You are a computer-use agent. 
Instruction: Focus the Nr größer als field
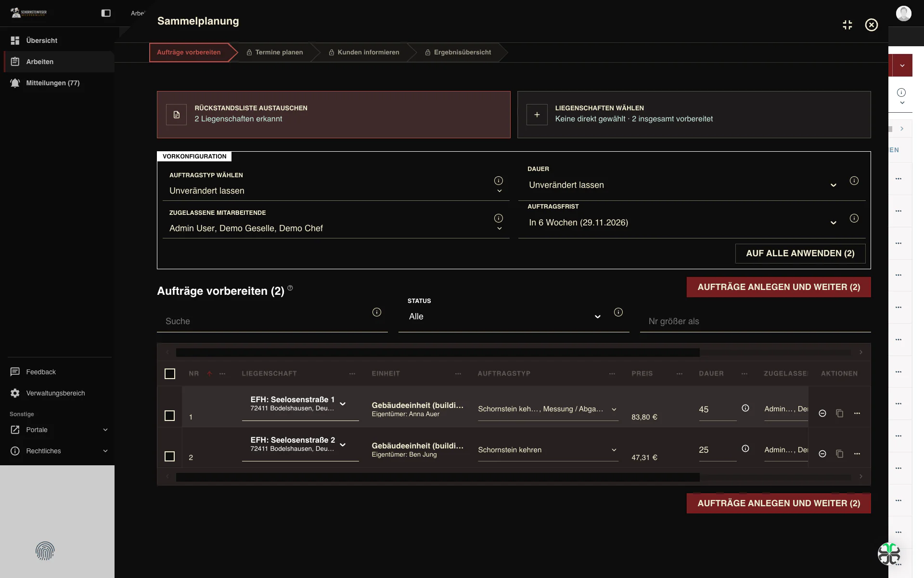(756, 321)
